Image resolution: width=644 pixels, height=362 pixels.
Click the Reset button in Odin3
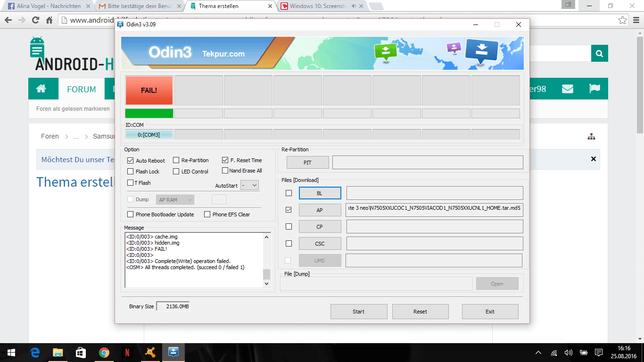[x=420, y=312]
